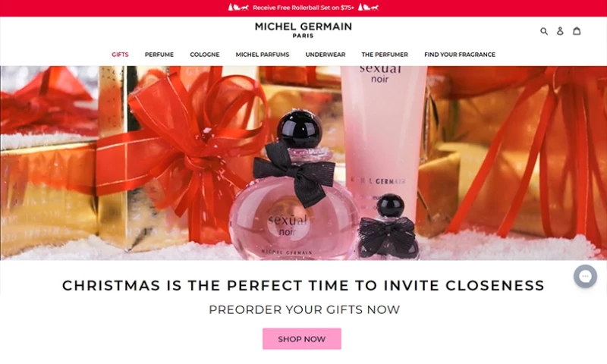Open the Perfume menu
Screen dimensions: 607x364
tap(159, 55)
